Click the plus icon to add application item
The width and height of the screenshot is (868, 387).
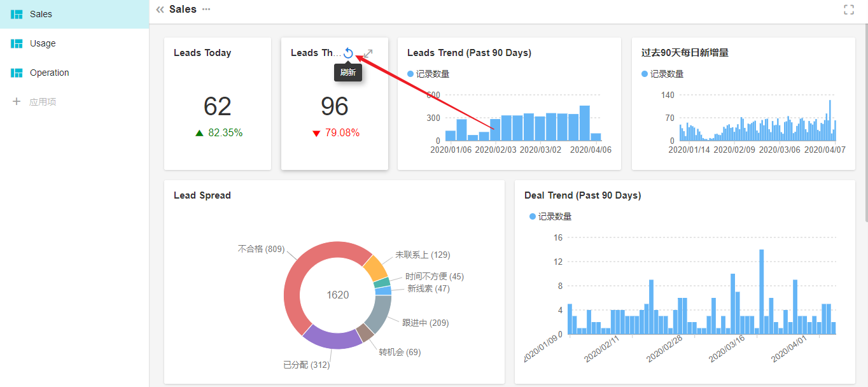(x=17, y=101)
